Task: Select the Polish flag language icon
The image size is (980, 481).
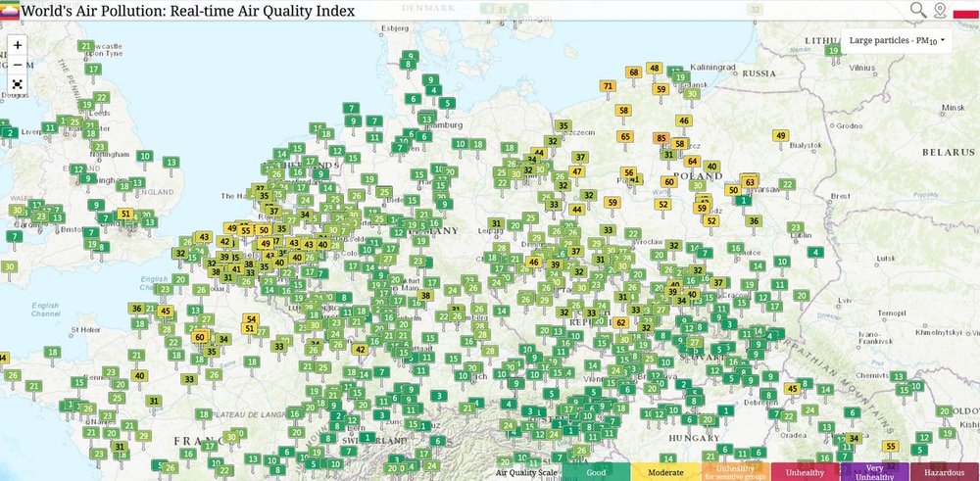Action: 965,10
